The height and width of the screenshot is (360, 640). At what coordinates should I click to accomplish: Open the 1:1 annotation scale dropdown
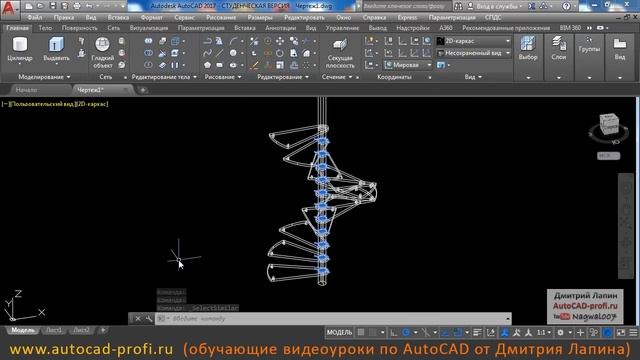[x=543, y=333]
